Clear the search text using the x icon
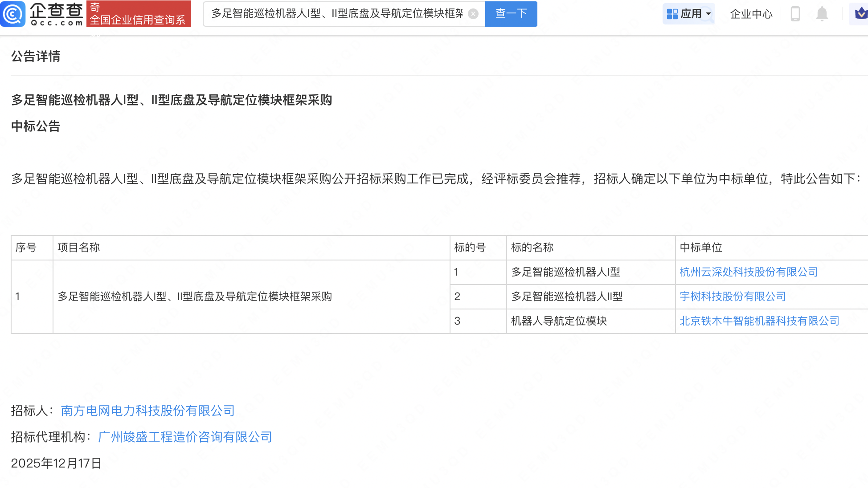This screenshot has height=488, width=868. pyautogui.click(x=473, y=14)
